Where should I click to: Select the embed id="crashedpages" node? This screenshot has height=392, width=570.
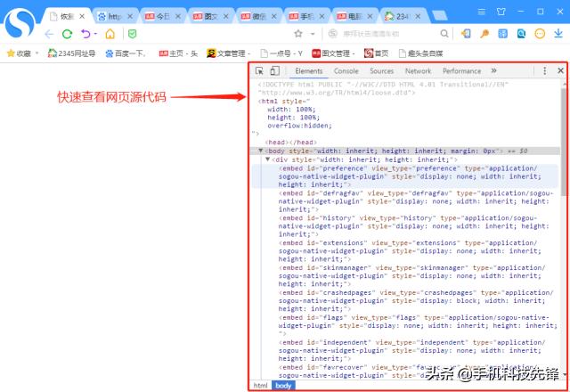point(416,300)
